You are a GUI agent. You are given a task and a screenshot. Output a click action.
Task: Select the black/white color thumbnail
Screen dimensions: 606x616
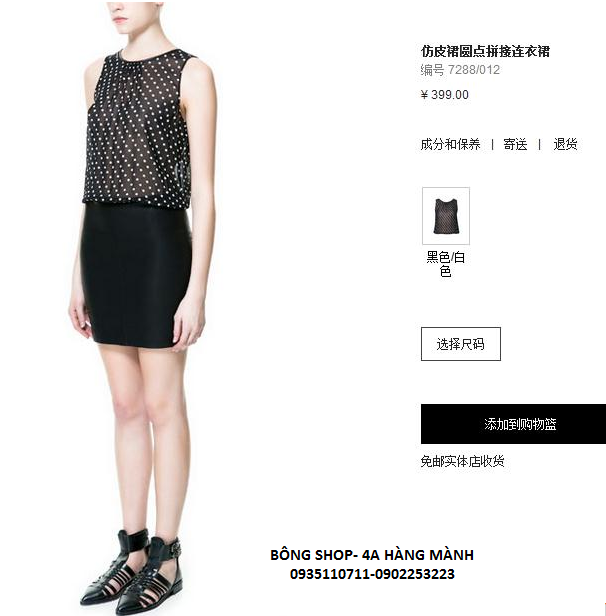tap(446, 216)
